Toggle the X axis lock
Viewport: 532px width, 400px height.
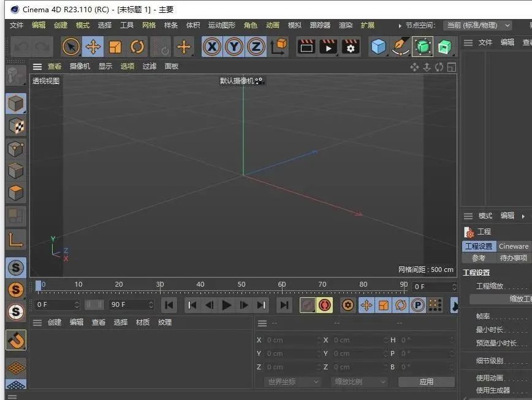tap(211, 47)
